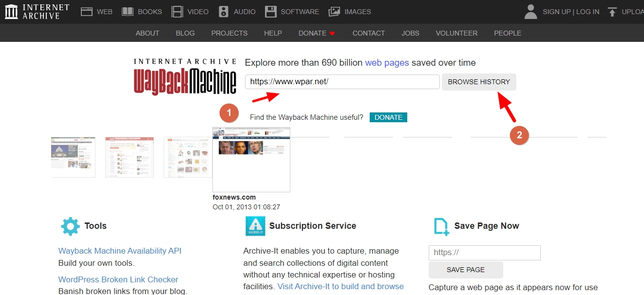Go to the WEB menu label
The height and width of the screenshot is (295, 644).
click(105, 12)
